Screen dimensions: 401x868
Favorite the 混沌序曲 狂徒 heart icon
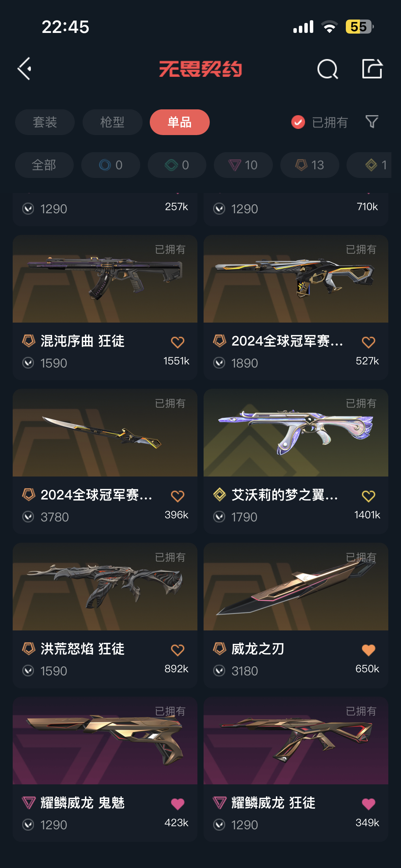click(x=178, y=342)
